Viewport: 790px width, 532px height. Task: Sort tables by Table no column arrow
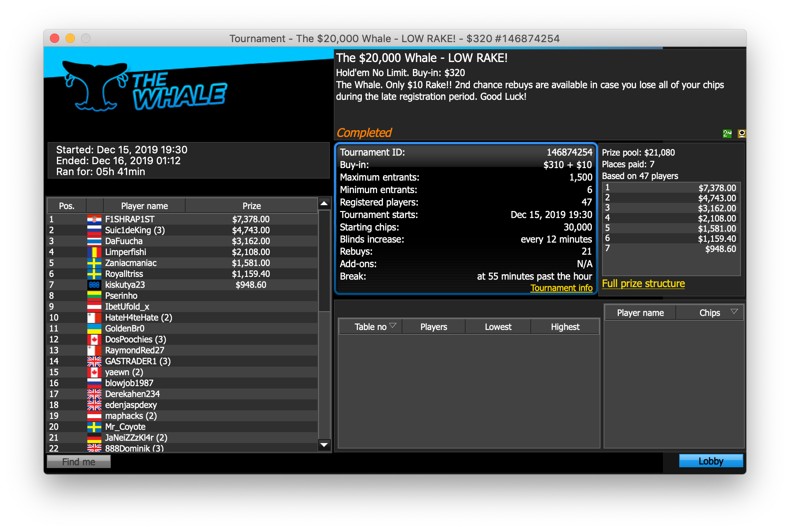[x=393, y=326]
